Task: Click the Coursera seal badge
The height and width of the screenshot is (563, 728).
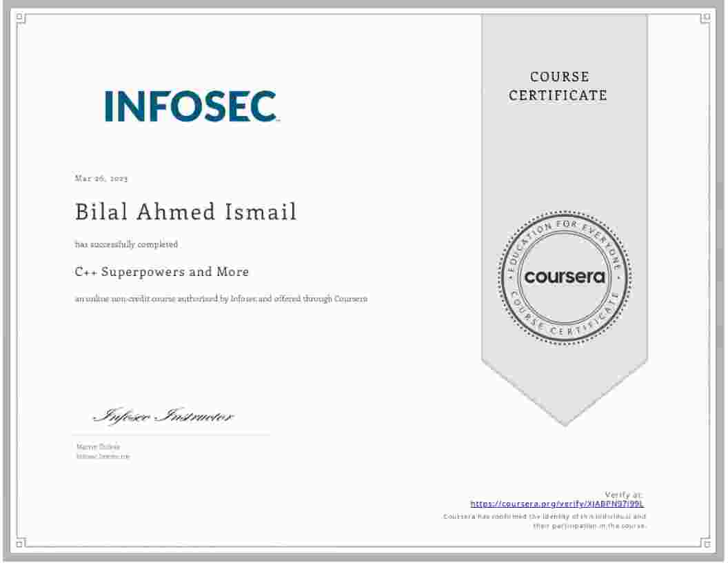Action: click(x=565, y=277)
